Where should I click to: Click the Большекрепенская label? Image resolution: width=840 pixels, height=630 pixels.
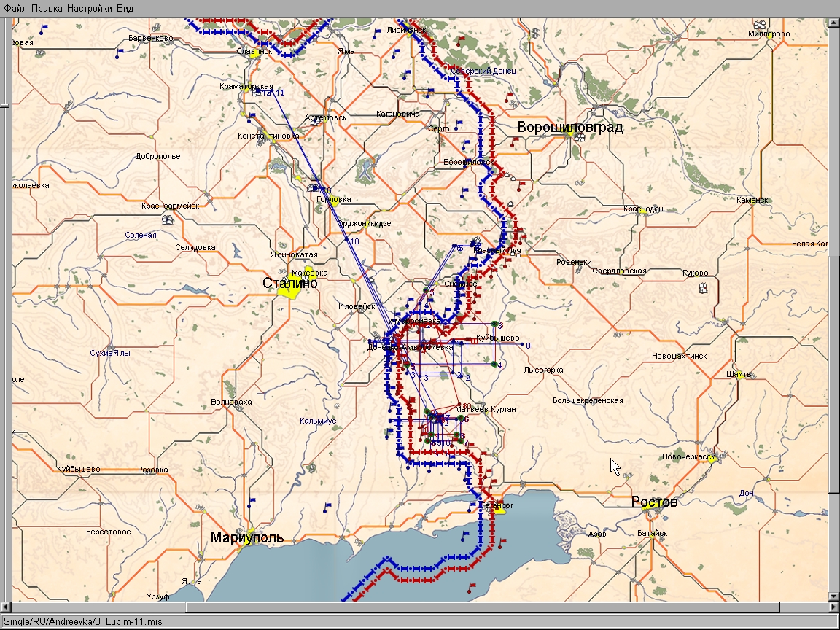[x=588, y=401]
